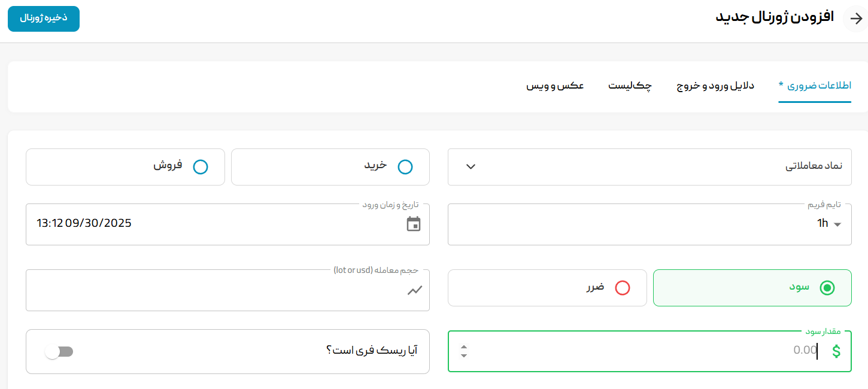Click the back arrow to leave journal form

[854, 18]
